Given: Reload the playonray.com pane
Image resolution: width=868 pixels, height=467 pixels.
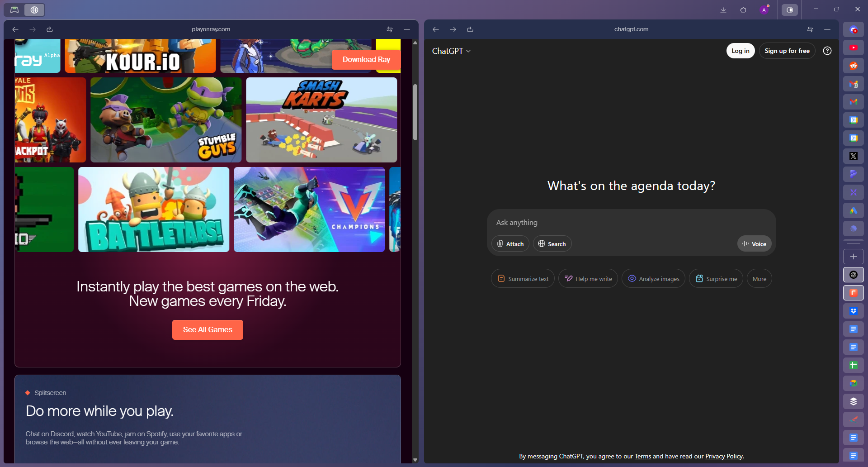Looking at the screenshot, I should pos(50,29).
